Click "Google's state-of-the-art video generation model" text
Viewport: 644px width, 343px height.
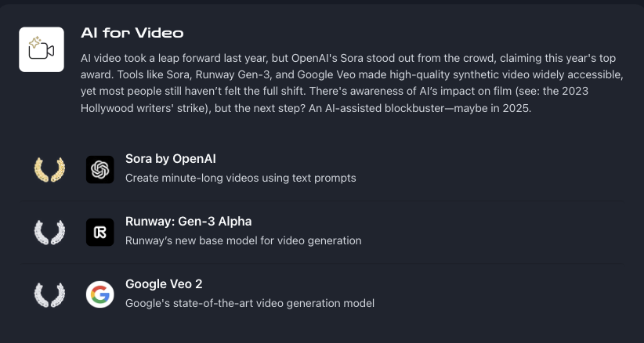coord(250,303)
